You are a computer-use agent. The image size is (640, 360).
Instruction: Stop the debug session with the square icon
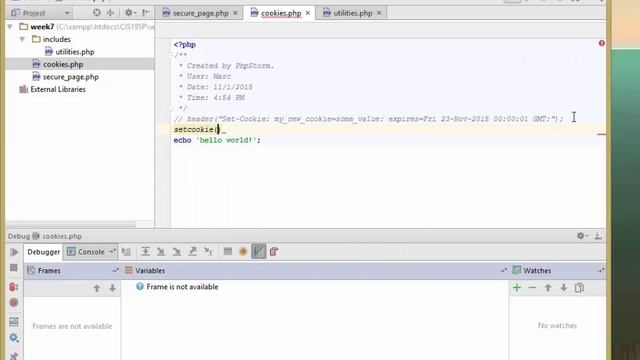13,268
